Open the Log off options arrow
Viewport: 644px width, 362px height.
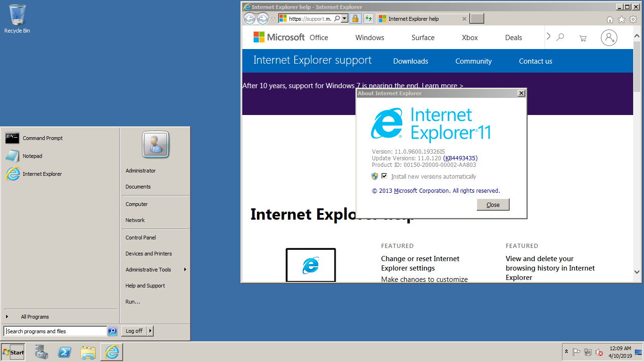pyautogui.click(x=150, y=331)
